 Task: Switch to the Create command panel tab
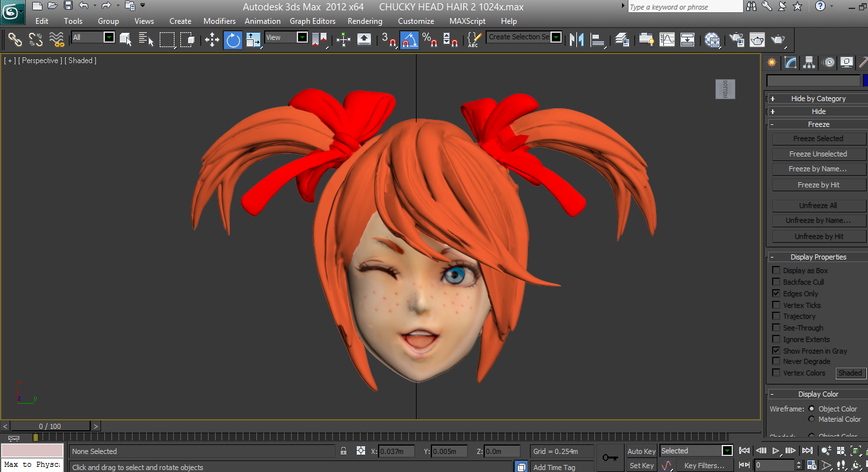[771, 62]
